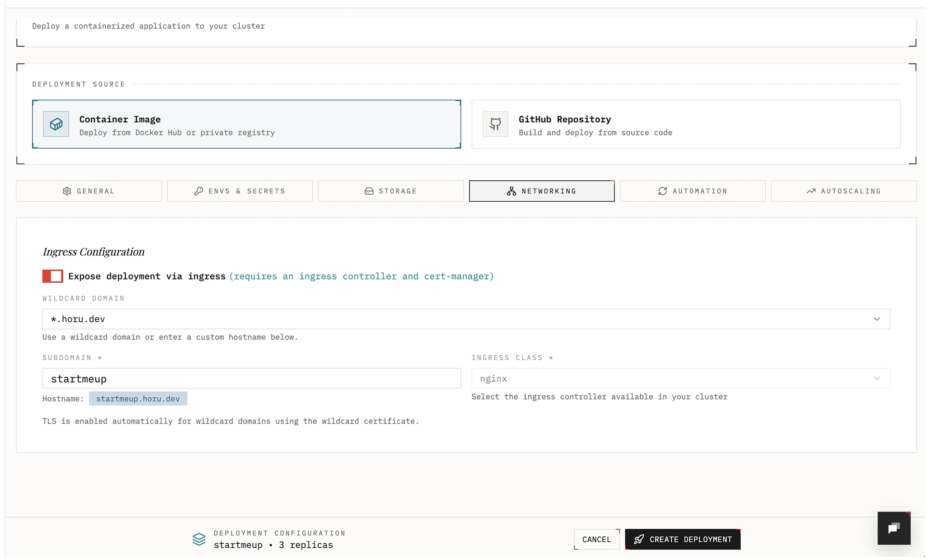Switch to the Networking tab
The height and width of the screenshot is (560, 928).
[541, 191]
